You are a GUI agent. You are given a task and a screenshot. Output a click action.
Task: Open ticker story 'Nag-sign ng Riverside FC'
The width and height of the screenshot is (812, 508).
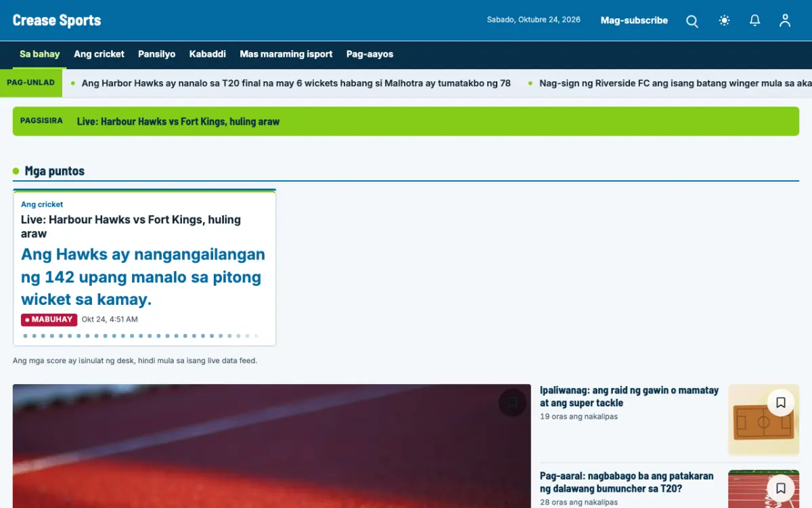[675, 83]
